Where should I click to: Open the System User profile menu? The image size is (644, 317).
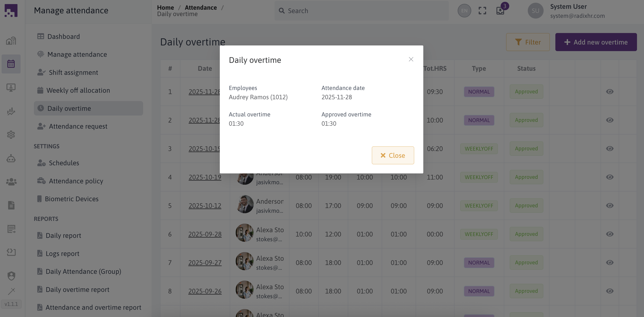click(566, 11)
